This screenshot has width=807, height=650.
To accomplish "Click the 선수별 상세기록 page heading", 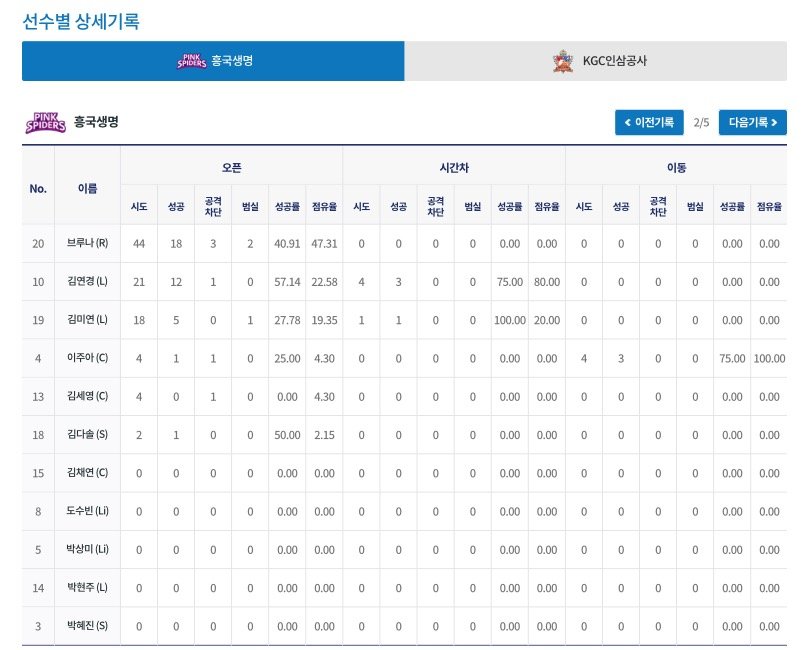I will click(81, 20).
